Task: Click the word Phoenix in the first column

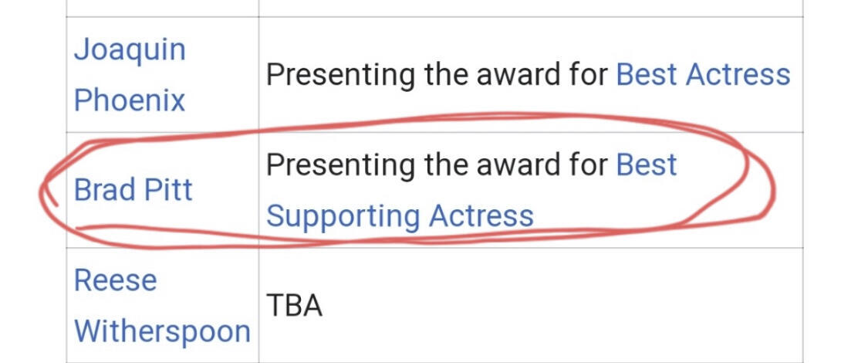Action: coord(130,101)
